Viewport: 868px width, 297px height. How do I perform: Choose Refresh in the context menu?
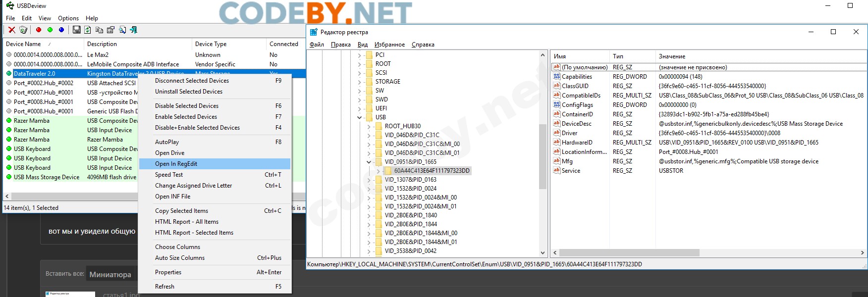(x=215, y=287)
